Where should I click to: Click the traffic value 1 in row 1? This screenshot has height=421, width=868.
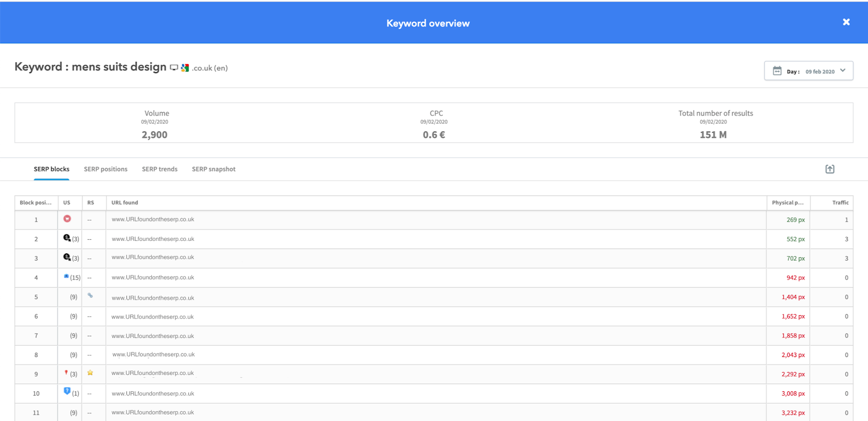coord(846,220)
